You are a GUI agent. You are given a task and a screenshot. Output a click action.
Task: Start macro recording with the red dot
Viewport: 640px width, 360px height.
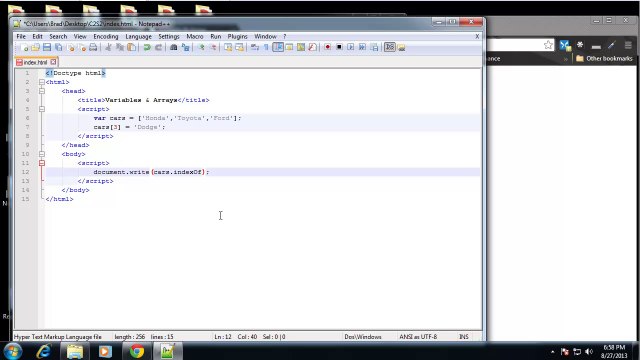pyautogui.click(x=327, y=47)
